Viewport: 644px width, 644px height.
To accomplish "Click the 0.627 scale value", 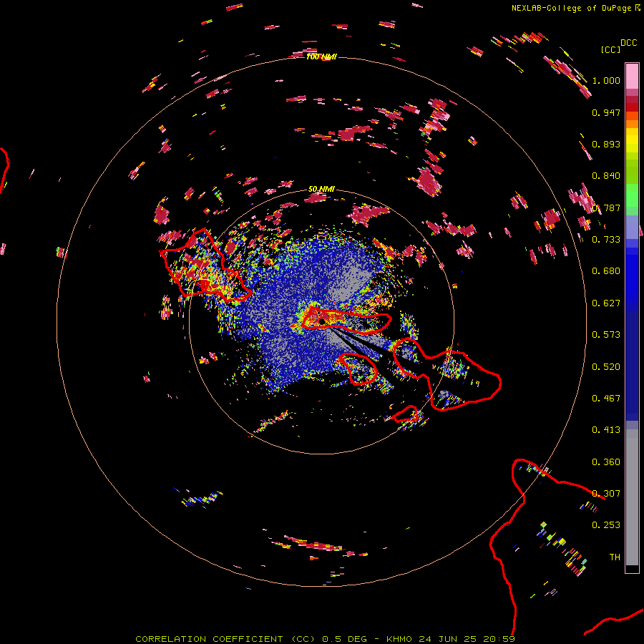I will click(606, 303).
